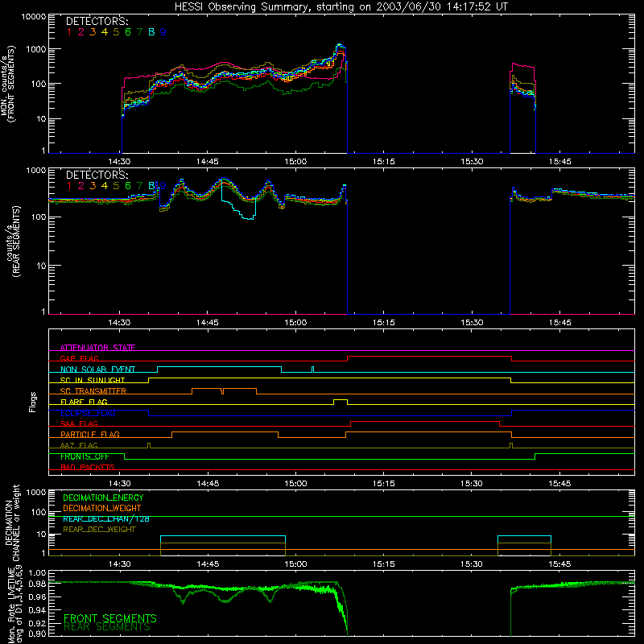Click 15:15 time label below decimation plot
This screenshot has height=644, width=644.
tap(384, 564)
